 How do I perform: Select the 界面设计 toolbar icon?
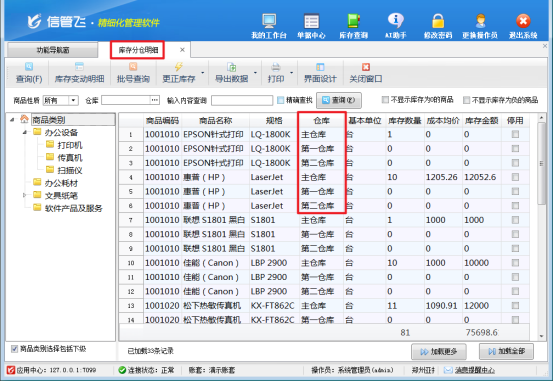pyautogui.click(x=320, y=67)
